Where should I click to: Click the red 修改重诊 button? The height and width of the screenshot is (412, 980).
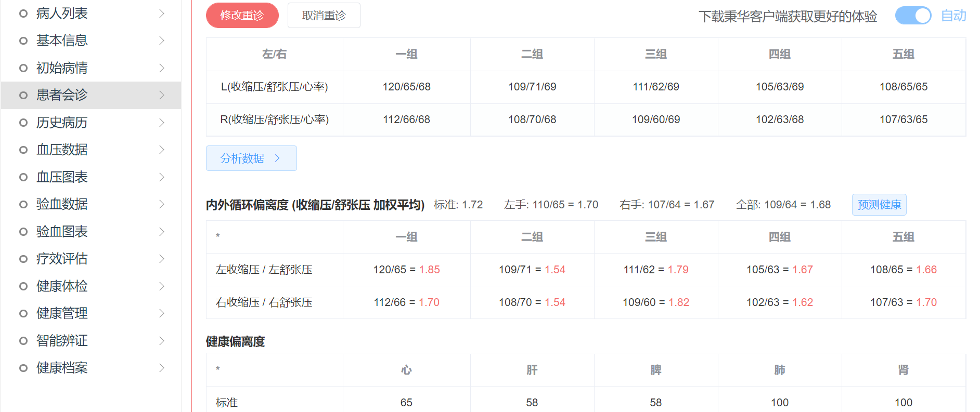242,16
